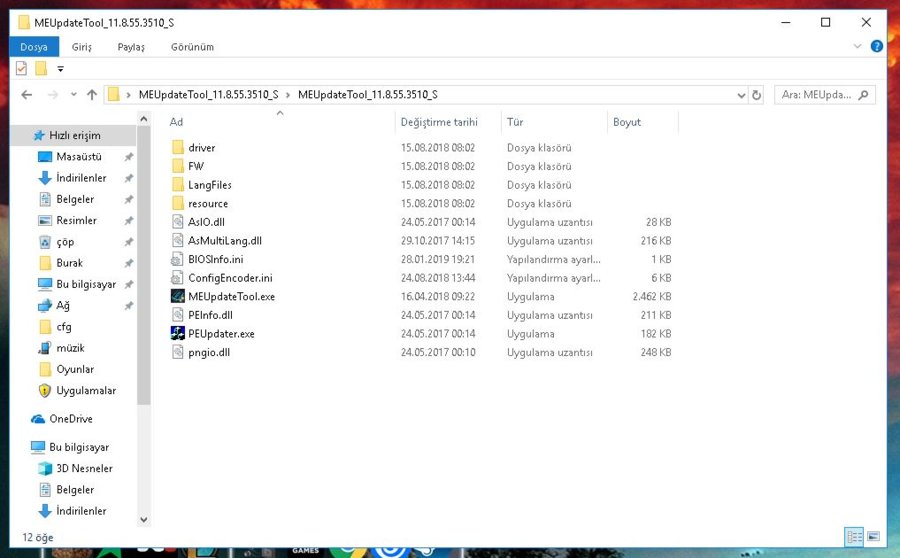
Task: Refresh the current folder view
Action: point(757,95)
